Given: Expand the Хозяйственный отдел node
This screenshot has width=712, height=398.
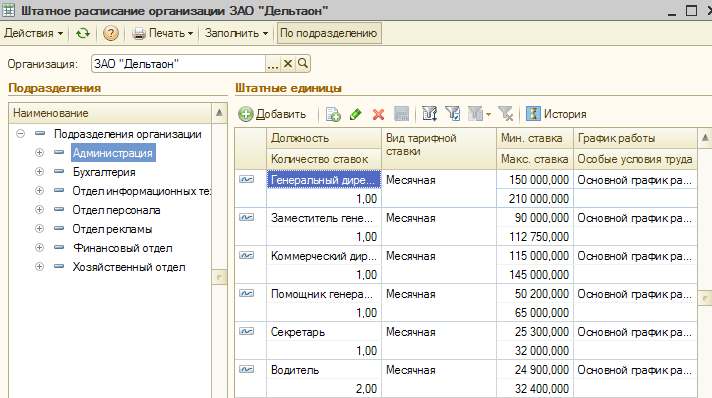Looking at the screenshot, I should pyautogui.click(x=40, y=267).
